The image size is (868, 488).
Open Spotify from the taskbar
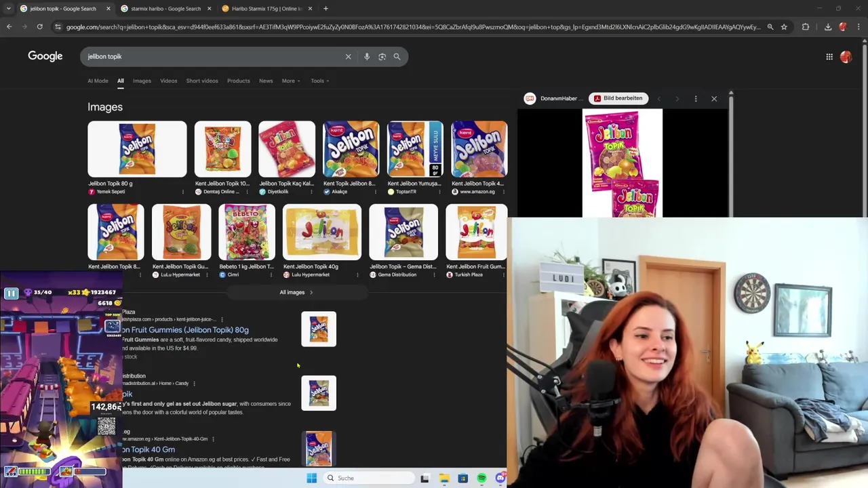coord(481,479)
